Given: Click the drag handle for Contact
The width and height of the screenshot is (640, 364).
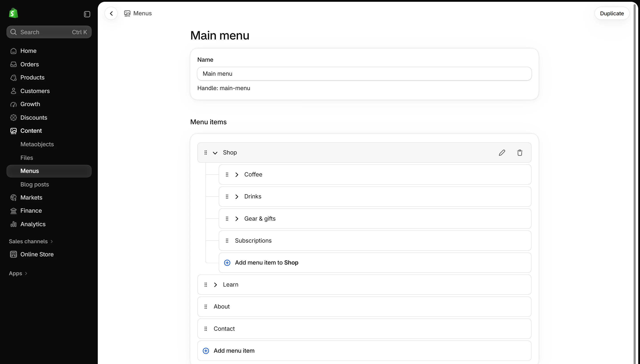Looking at the screenshot, I should (206, 328).
